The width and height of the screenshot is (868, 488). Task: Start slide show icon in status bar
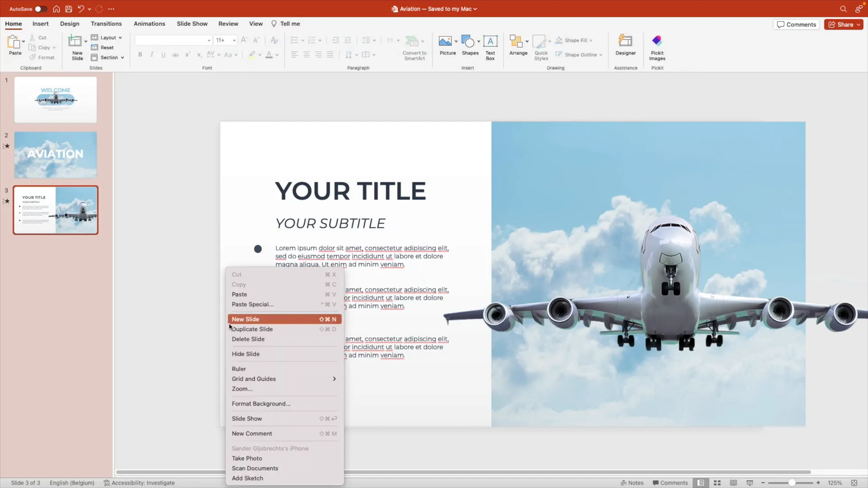click(x=750, y=483)
